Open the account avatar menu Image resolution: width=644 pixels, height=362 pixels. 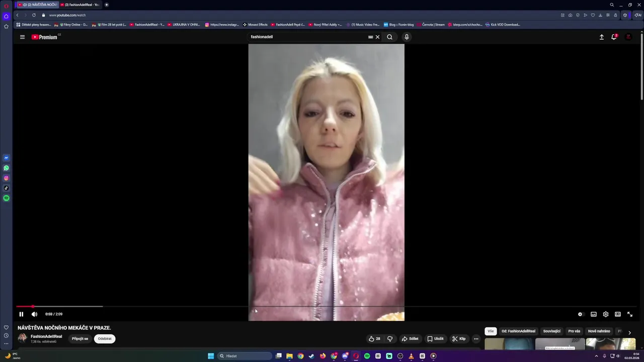[628, 37]
